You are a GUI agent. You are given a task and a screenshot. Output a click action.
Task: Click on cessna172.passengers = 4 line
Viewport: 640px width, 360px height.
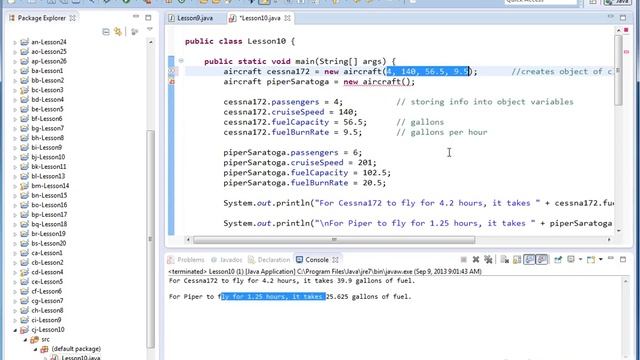tap(283, 102)
